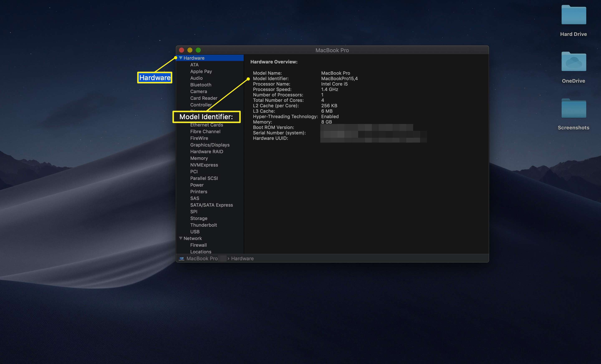
Task: Select Bluetooth in the sidebar
Action: point(201,85)
